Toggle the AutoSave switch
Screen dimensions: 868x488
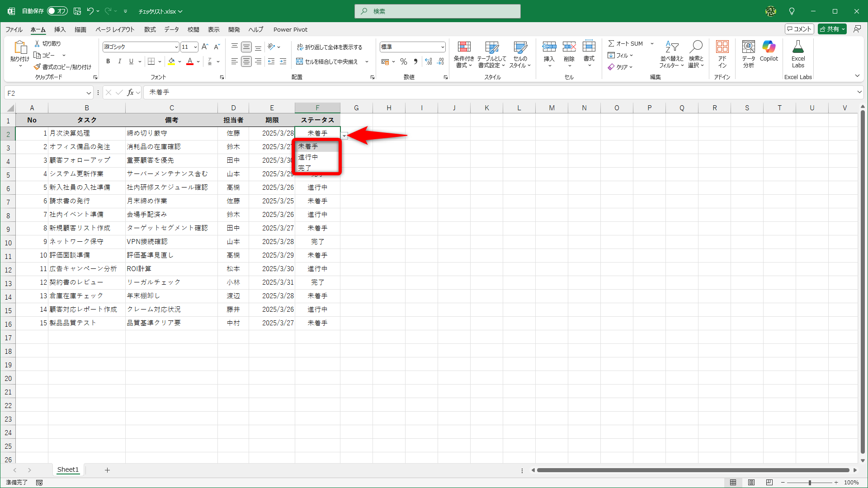tap(57, 11)
